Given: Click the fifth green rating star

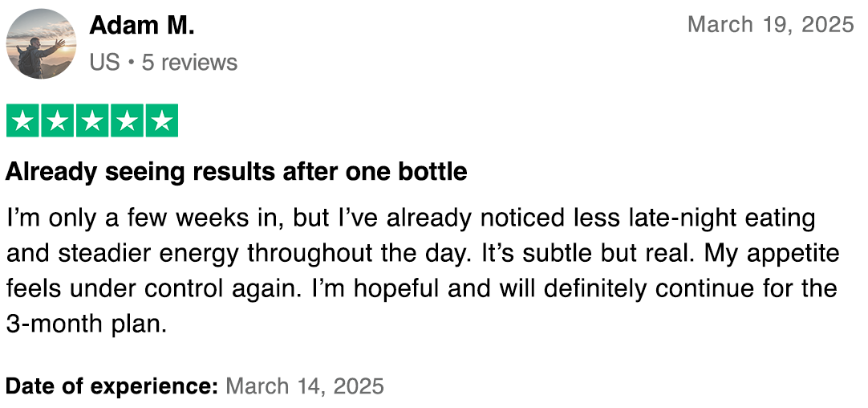Looking at the screenshot, I should (x=161, y=121).
